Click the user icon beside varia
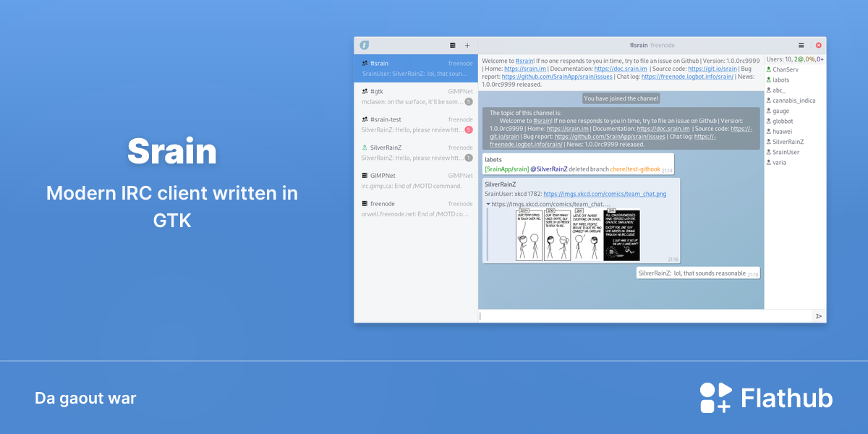Viewport: 868px width, 434px height. click(x=769, y=163)
